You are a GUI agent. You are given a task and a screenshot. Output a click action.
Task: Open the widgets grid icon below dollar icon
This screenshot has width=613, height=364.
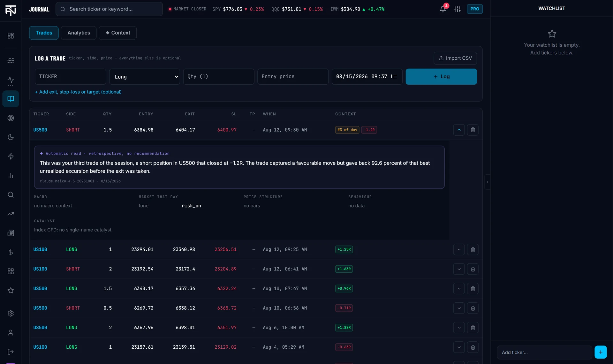[x=11, y=271]
